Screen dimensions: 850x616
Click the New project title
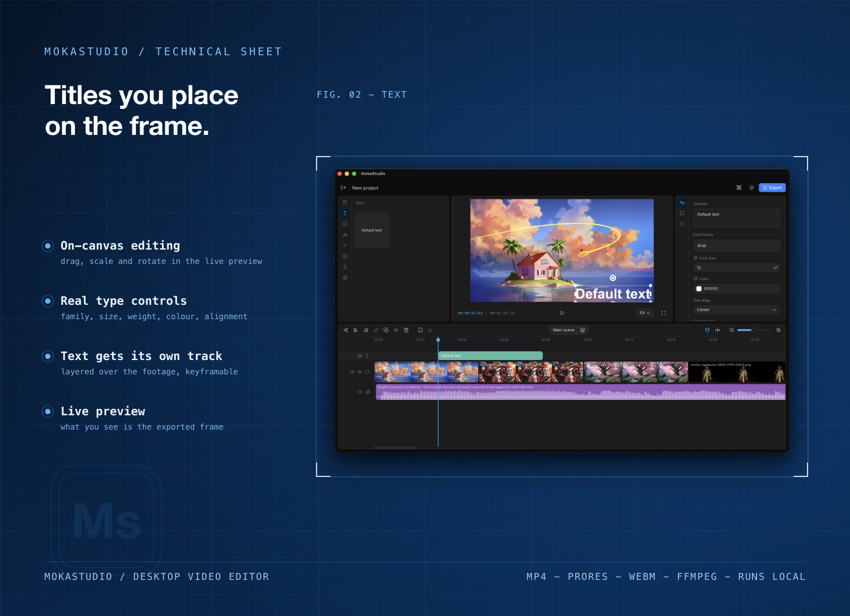pos(365,187)
